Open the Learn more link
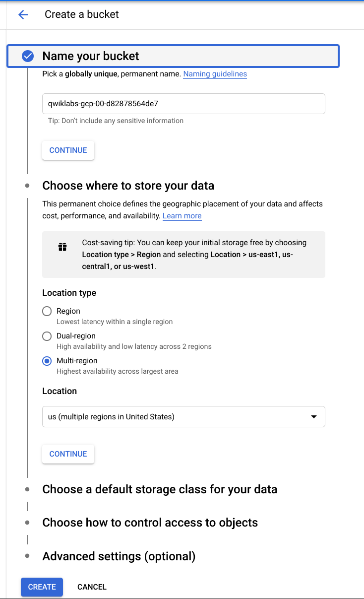364x599 pixels. pyautogui.click(x=182, y=216)
